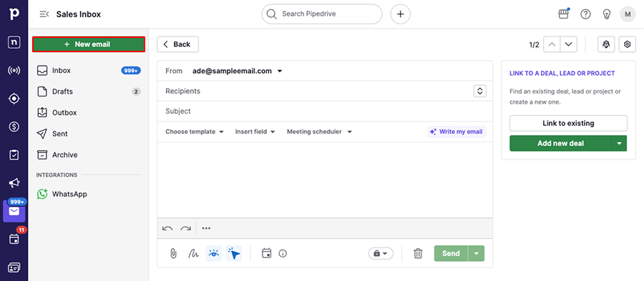Open more formatting options ellipsis
The width and height of the screenshot is (644, 281).
(x=206, y=229)
